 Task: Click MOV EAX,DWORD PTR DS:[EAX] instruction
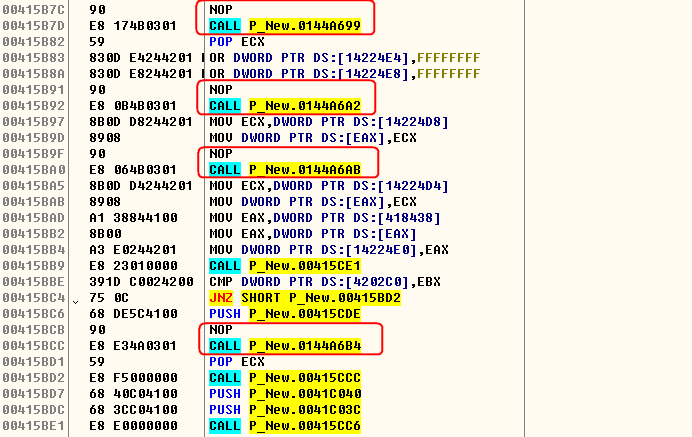tap(313, 234)
